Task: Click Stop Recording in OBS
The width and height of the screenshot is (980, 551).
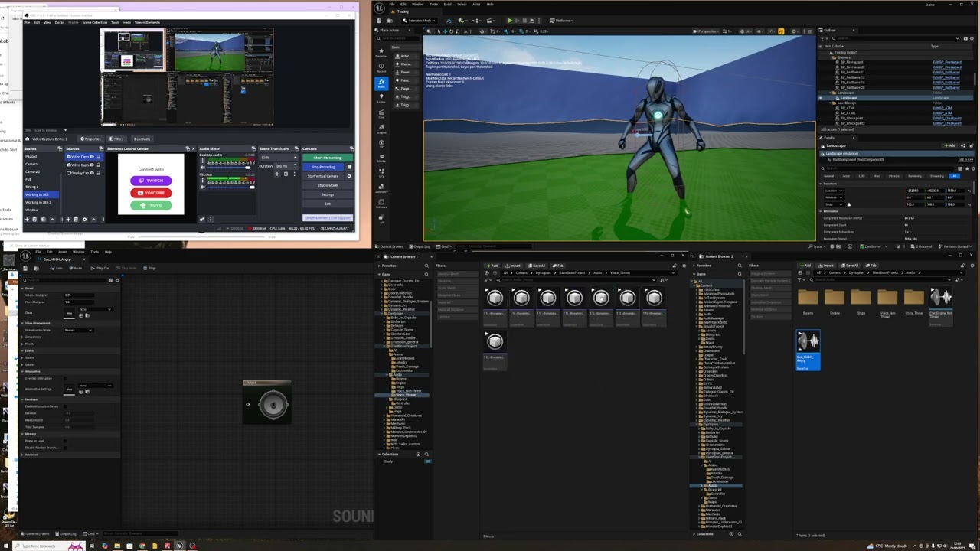Action: (323, 167)
